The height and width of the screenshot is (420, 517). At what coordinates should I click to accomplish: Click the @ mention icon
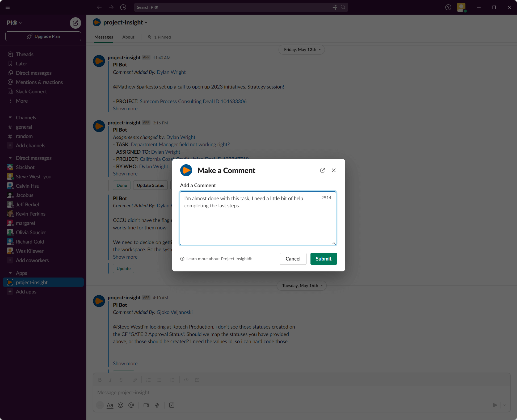tap(131, 405)
